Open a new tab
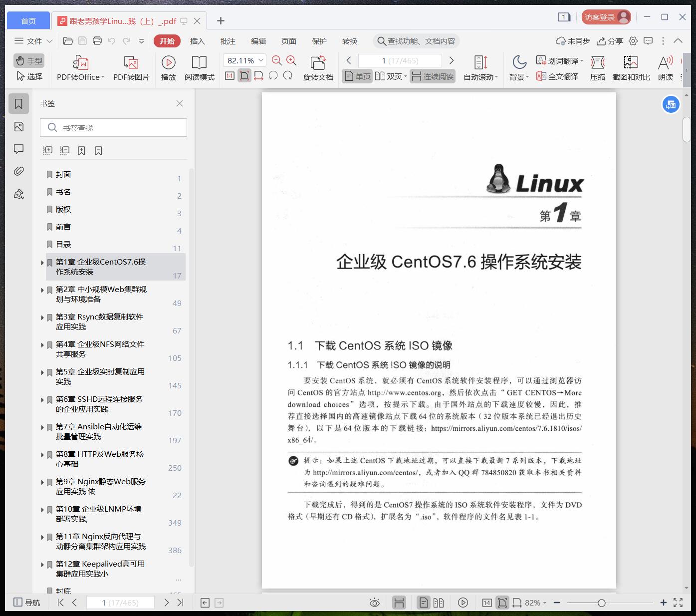696x616 pixels. (x=221, y=20)
